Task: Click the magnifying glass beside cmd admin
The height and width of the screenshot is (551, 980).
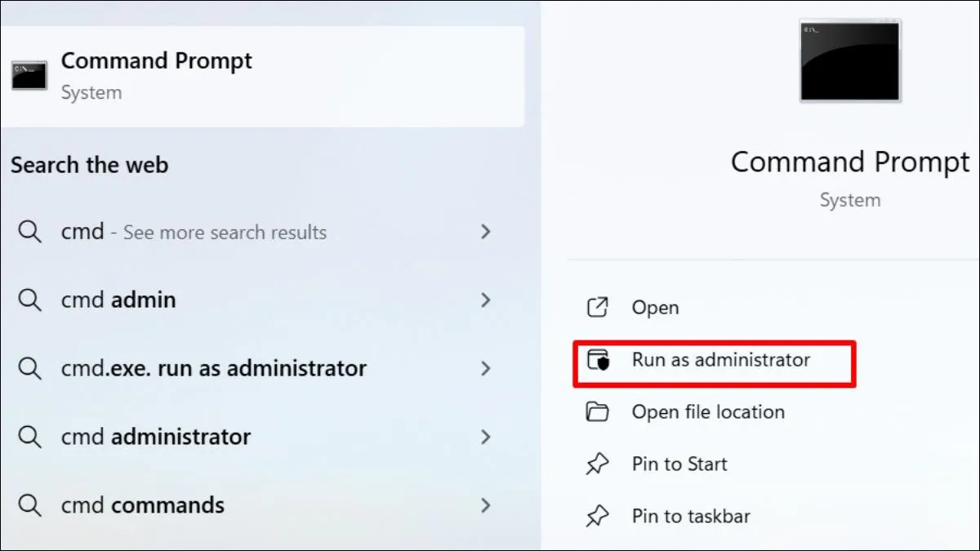Action: pyautogui.click(x=30, y=300)
